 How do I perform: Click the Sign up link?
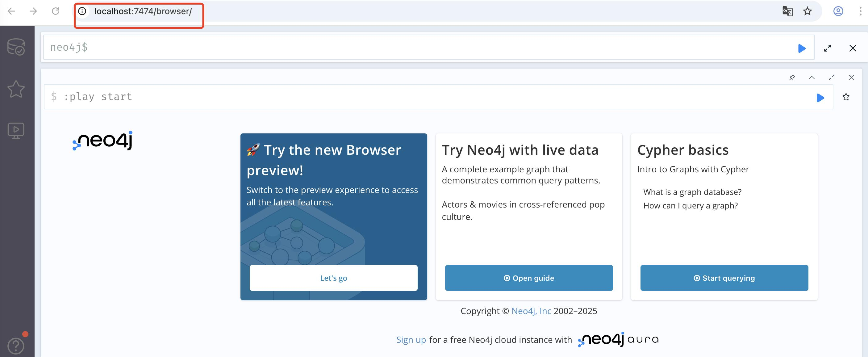click(411, 339)
